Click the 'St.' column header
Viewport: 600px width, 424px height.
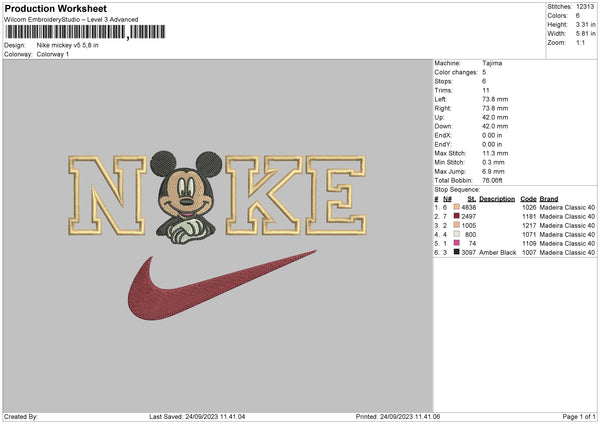tap(471, 199)
